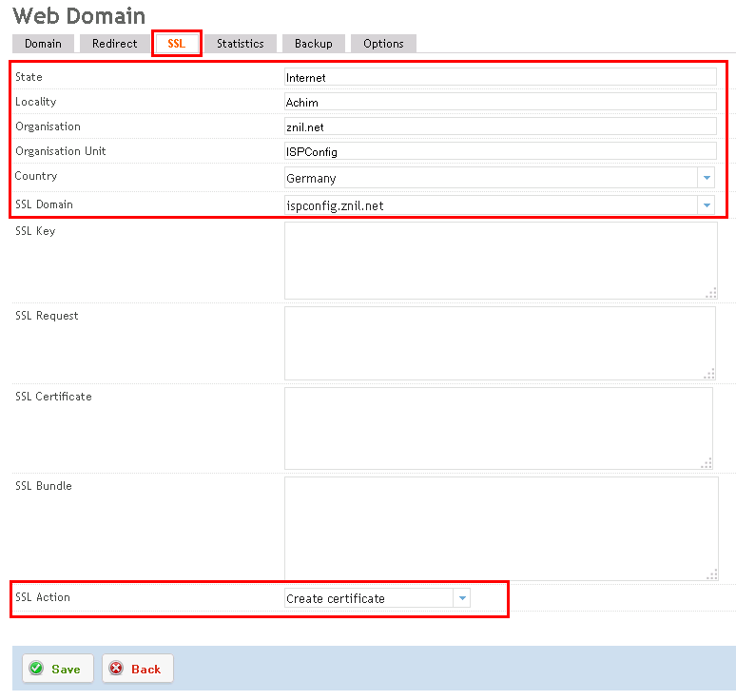The width and height of the screenshot is (736, 700).
Task: Open the Domain tab
Action: 43,44
